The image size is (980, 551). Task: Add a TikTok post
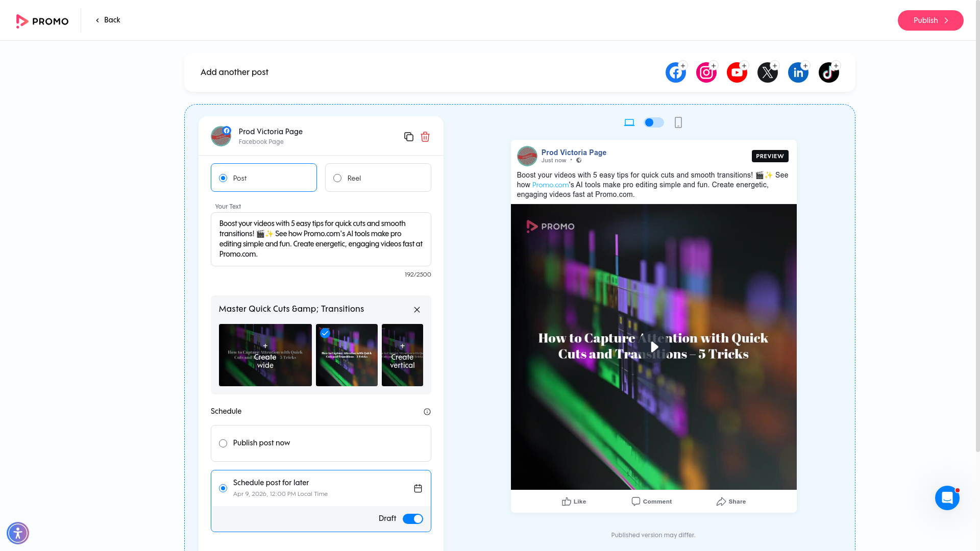828,72
